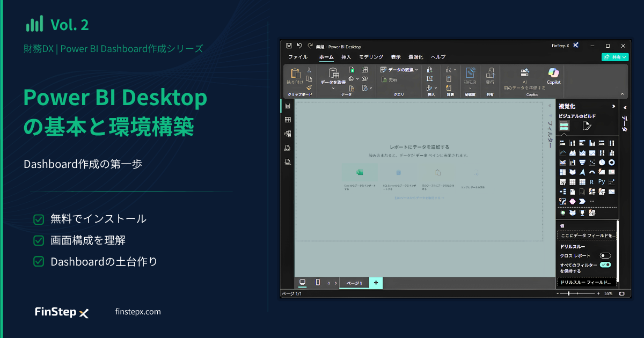This screenshot has width=644, height=338.
Task: Select the Py Python visual icon
Action: point(602,182)
